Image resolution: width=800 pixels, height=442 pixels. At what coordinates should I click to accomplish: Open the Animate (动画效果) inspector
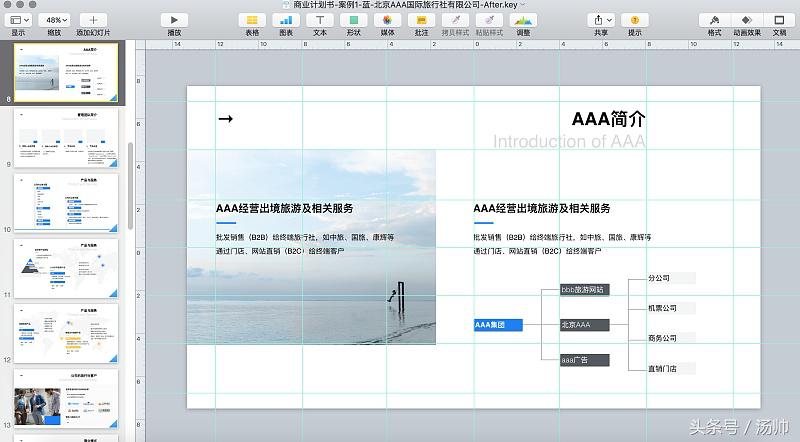[x=747, y=20]
